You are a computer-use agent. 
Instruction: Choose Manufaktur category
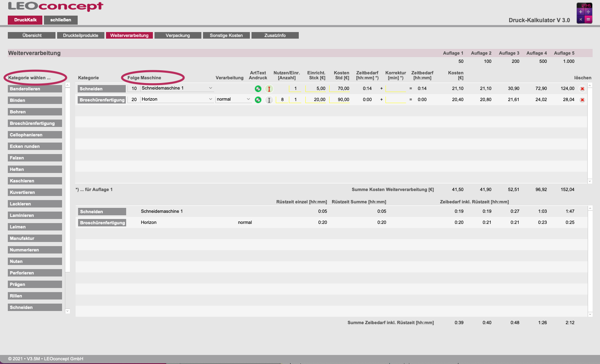[35, 238]
